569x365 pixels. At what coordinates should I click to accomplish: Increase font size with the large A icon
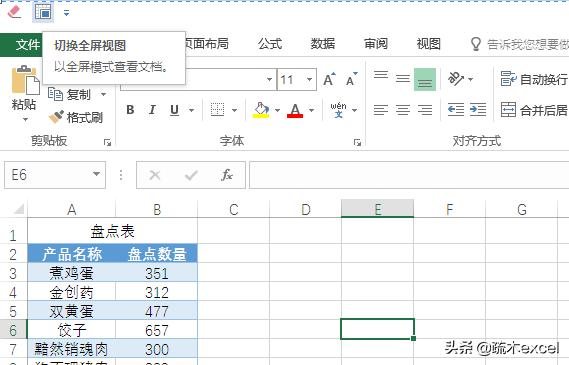coord(329,79)
